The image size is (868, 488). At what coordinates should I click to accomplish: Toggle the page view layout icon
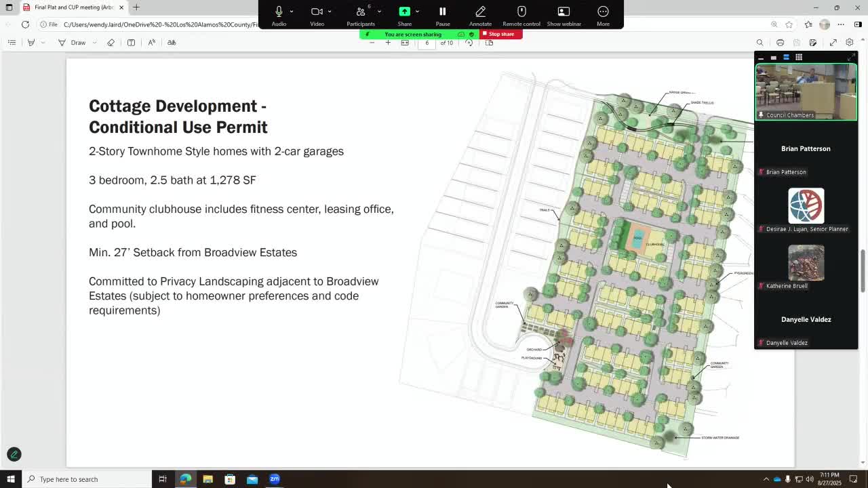[x=489, y=43]
